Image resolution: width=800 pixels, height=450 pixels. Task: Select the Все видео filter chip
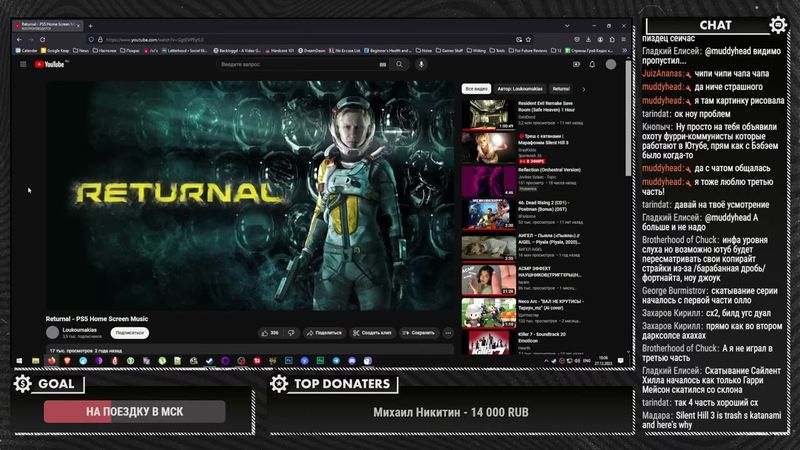point(476,89)
